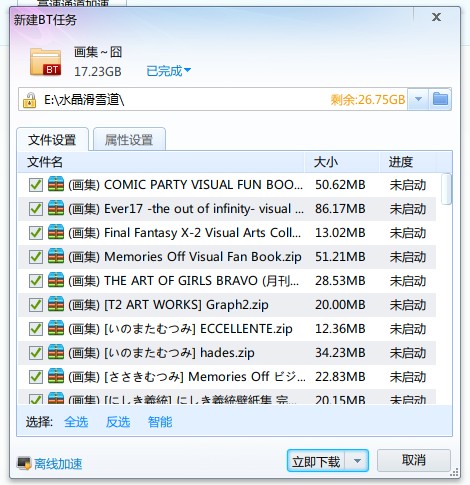470x485 pixels.
Task: Open the arrow menu beside 立即下载
Action: (357, 461)
